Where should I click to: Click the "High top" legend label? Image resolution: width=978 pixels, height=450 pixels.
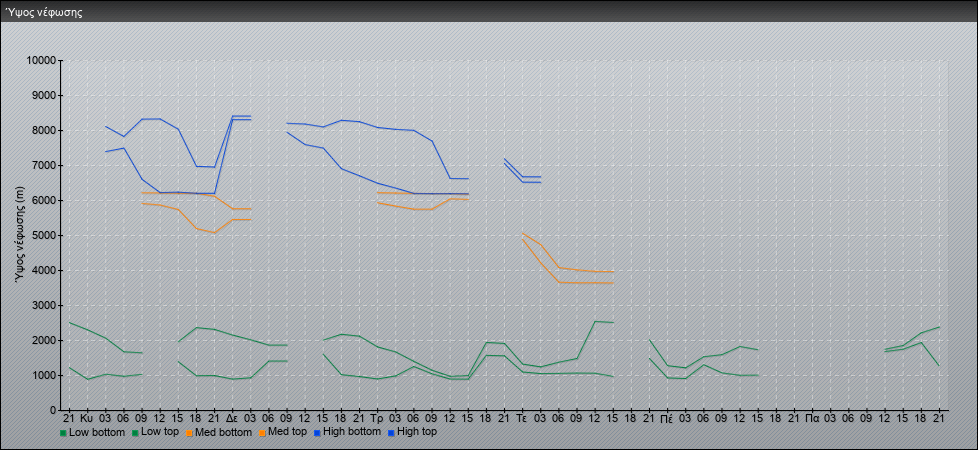point(417,432)
